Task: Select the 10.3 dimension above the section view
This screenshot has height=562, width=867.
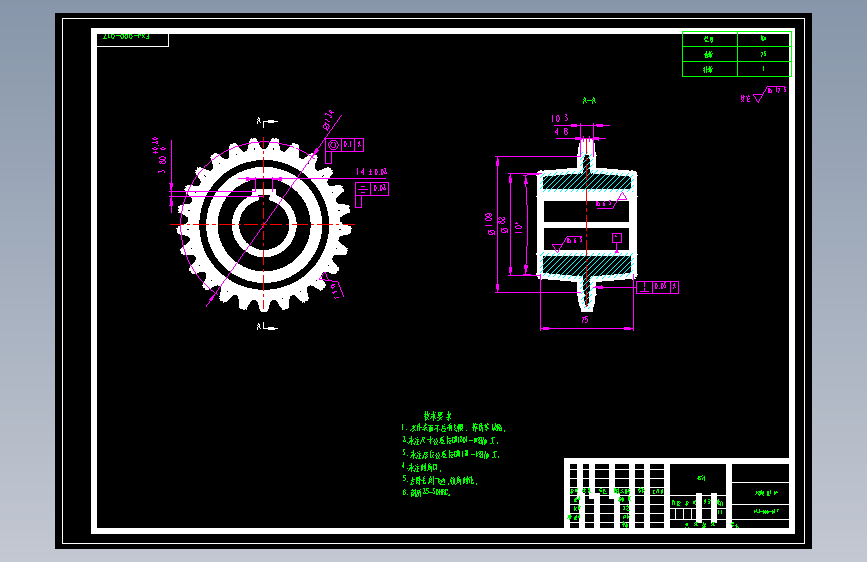Action: [x=560, y=118]
